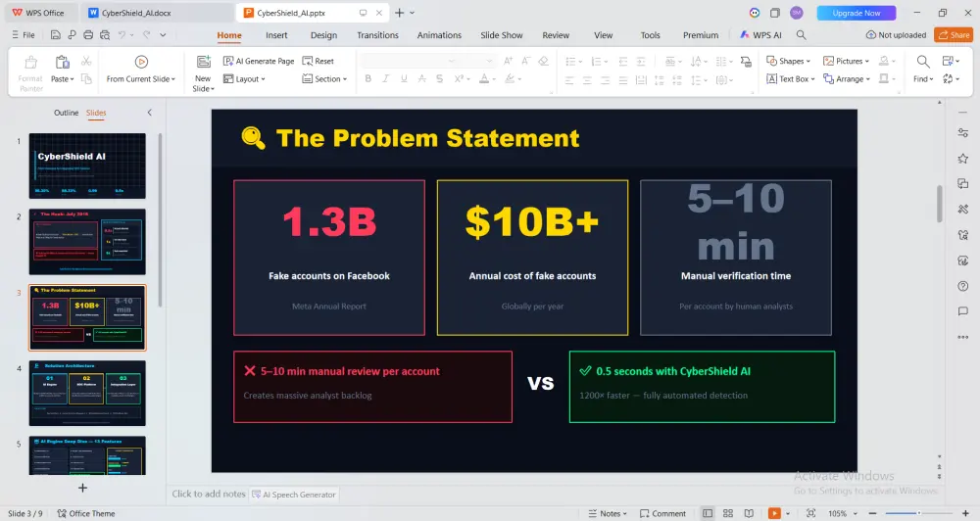Switch to the Transitions tab
980x521 pixels.
click(x=377, y=35)
